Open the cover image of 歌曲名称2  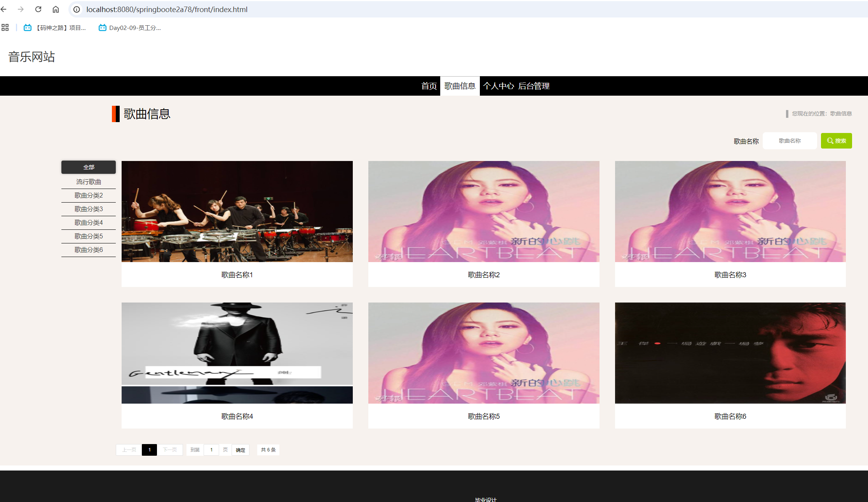click(484, 212)
